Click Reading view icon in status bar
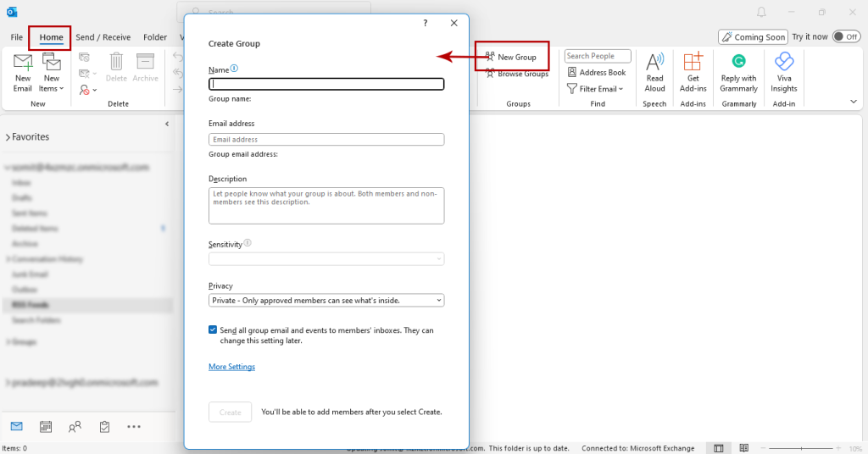 [x=744, y=448]
